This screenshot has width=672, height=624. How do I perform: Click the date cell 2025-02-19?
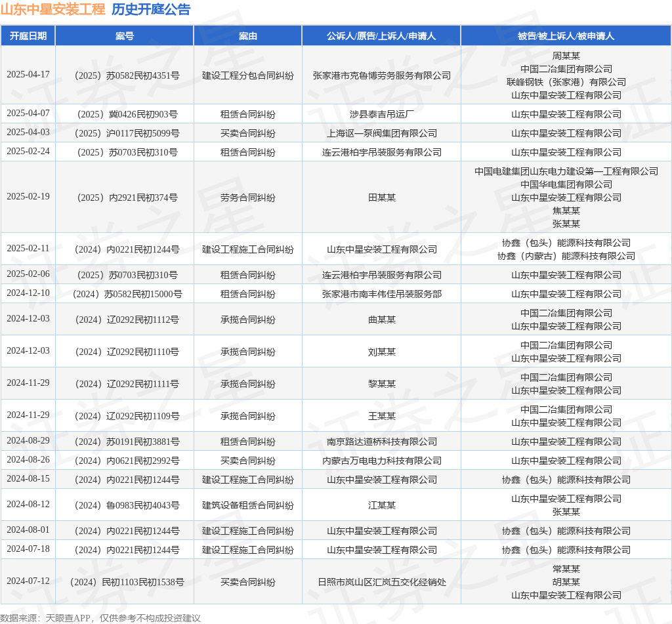point(28,197)
